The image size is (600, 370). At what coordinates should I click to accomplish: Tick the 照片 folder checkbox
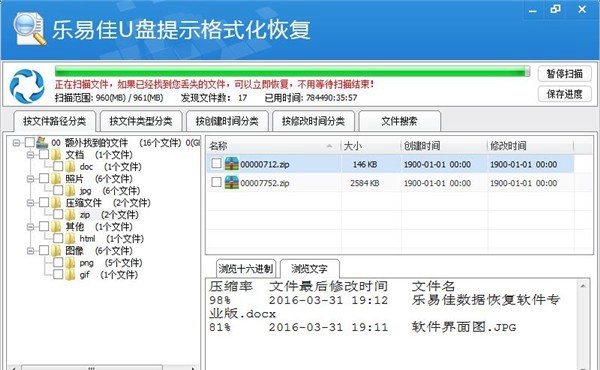point(44,178)
